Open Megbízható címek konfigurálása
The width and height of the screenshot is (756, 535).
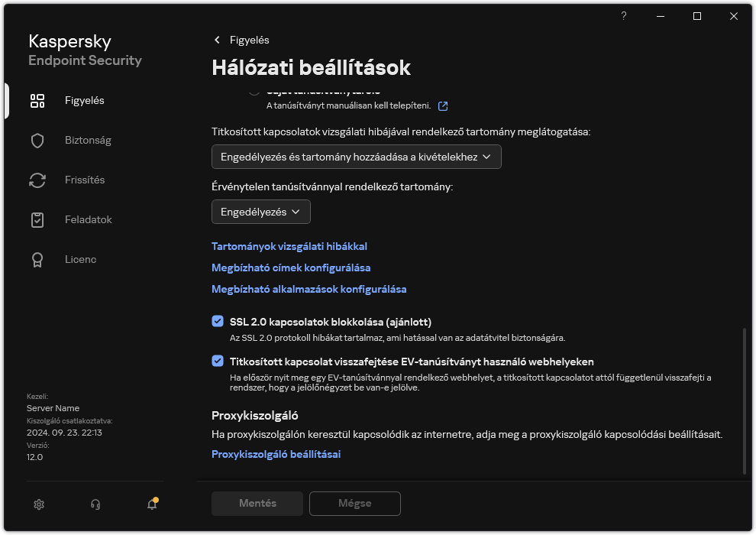291,267
